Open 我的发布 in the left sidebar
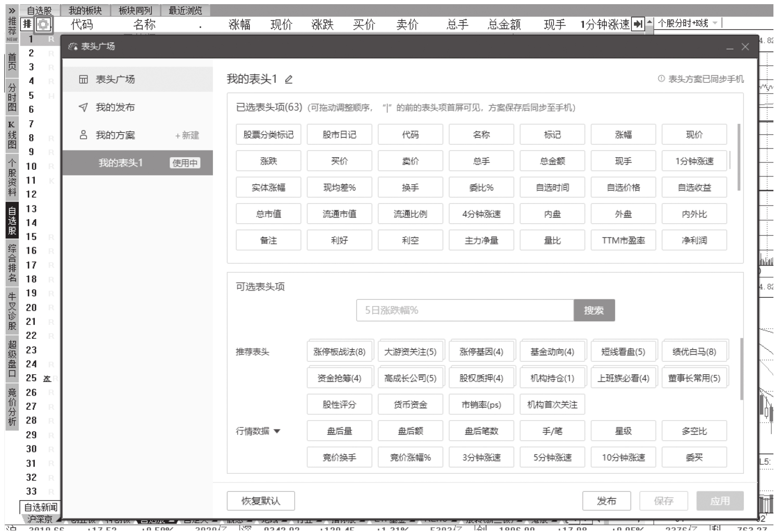The height and width of the screenshot is (532, 775). point(137,107)
